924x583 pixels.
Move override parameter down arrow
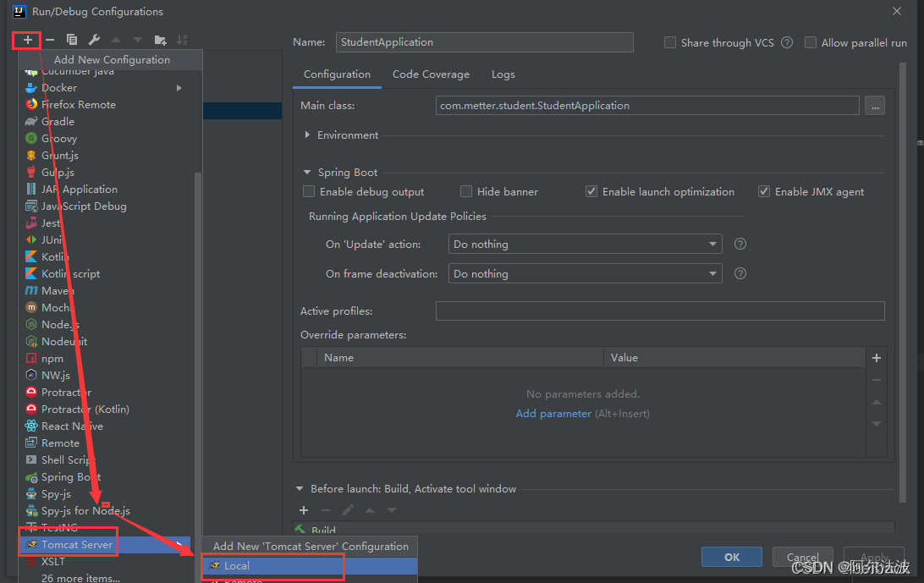(877, 424)
